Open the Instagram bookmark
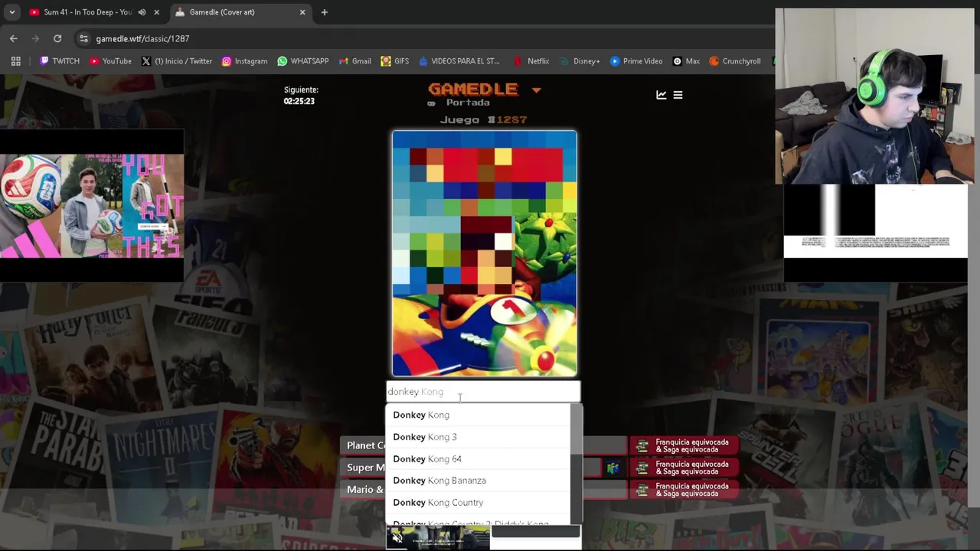Image resolution: width=980 pixels, height=551 pixels. 244,61
